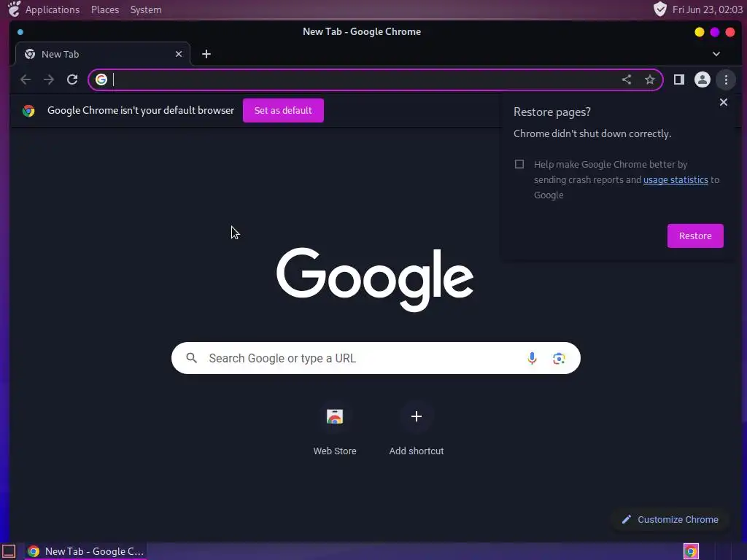747x560 pixels.
Task: Click the Chrome logo in default browser bar
Action: 28,111
